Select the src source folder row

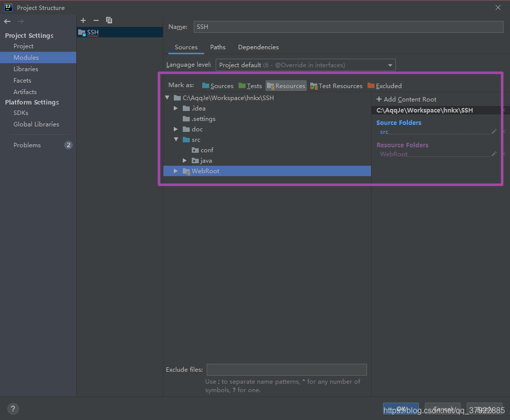click(267, 139)
